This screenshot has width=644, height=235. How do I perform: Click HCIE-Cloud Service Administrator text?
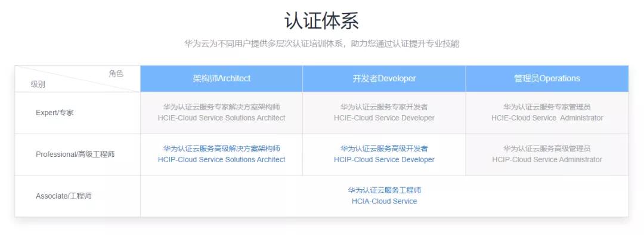coord(547,118)
